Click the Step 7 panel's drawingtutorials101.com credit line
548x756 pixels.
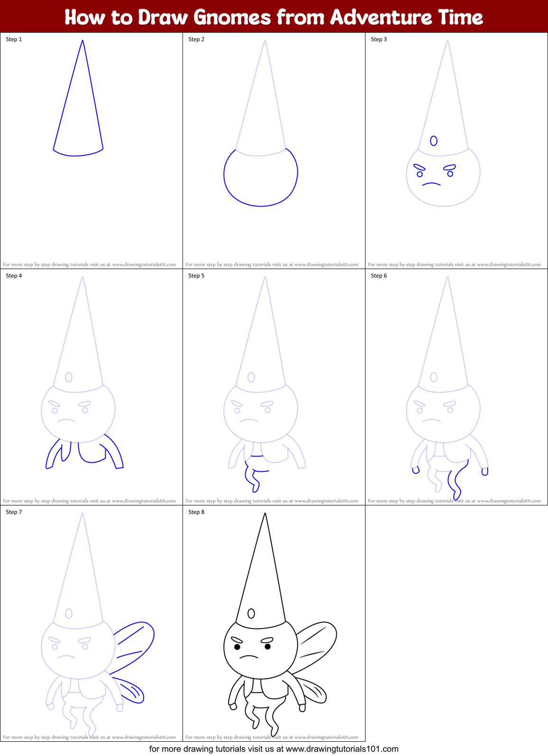89,737
